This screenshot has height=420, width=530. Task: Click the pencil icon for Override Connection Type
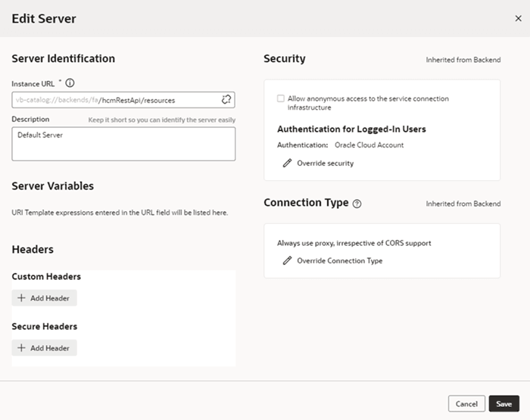coord(287,260)
